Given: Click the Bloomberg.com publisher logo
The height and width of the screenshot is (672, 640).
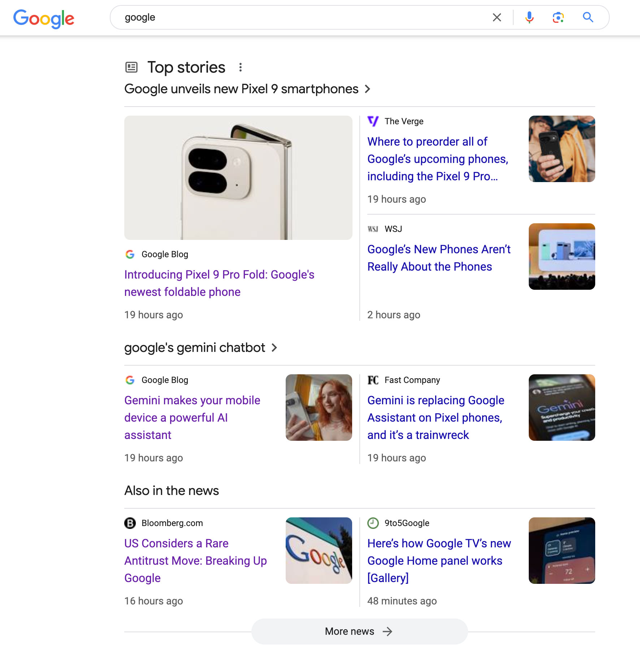Looking at the screenshot, I should pyautogui.click(x=130, y=523).
